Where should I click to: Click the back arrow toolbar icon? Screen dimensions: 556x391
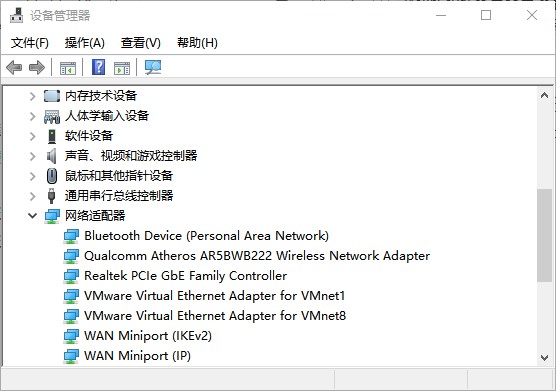pos(14,67)
